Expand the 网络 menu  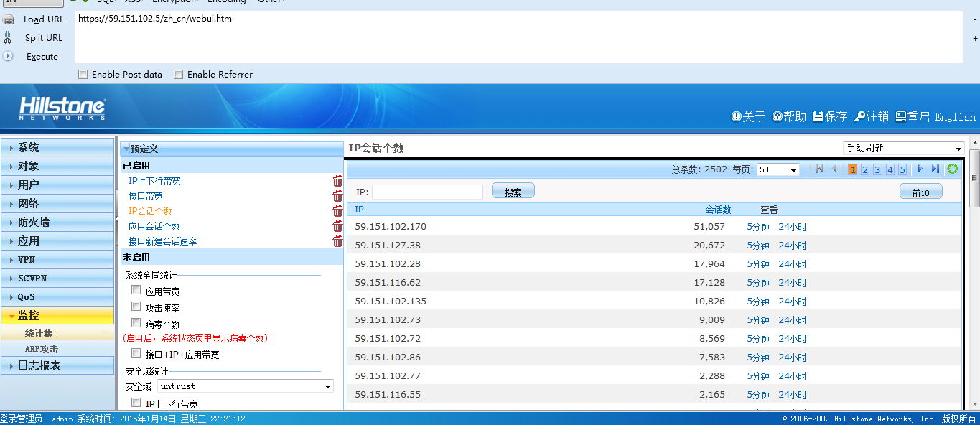click(57, 203)
